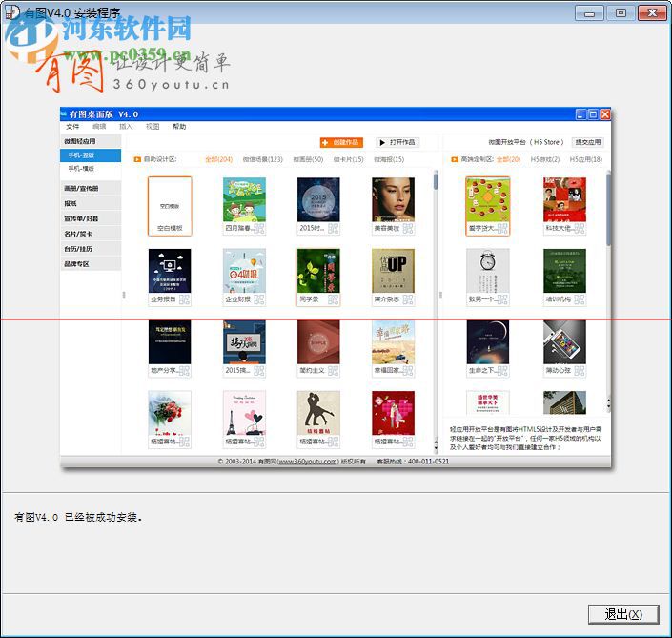672x638 pixels.
Task: Select the 微图轻应用 sidebar category
Action: [x=91, y=141]
